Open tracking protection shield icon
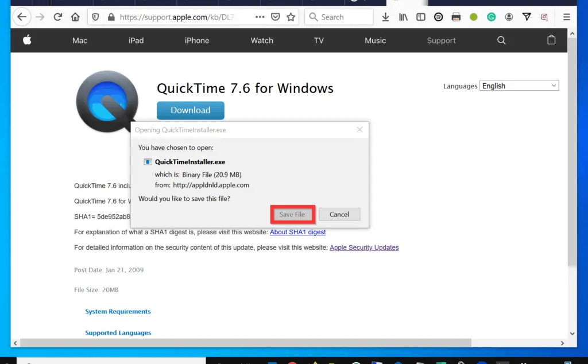Image resolution: width=588 pixels, height=364 pixels. 96,17
